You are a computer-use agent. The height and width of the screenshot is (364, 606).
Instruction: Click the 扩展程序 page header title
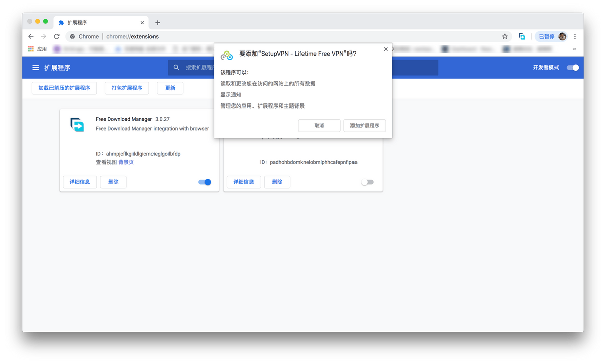coord(57,68)
